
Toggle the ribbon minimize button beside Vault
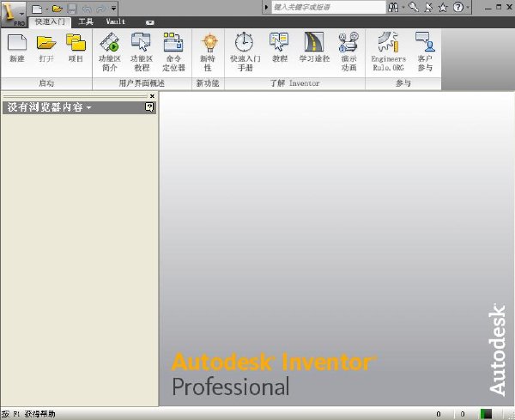[x=149, y=22]
